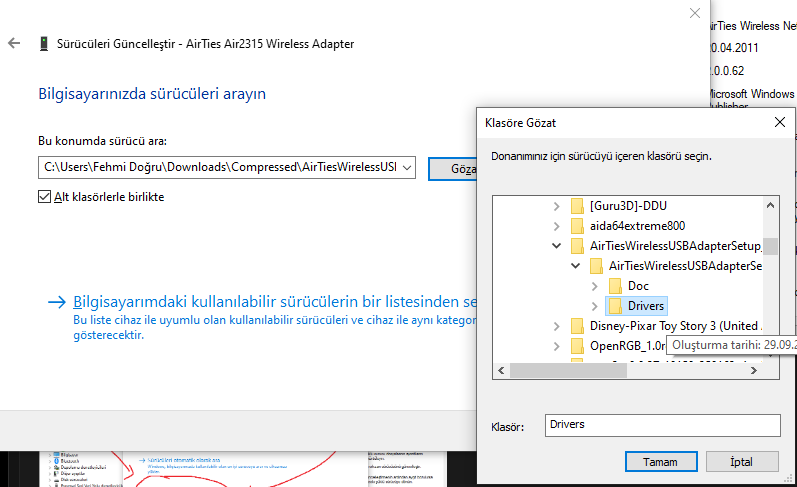The image size is (797, 487).
Task: Click the aida64extreme800 folder icon
Action: 577,226
